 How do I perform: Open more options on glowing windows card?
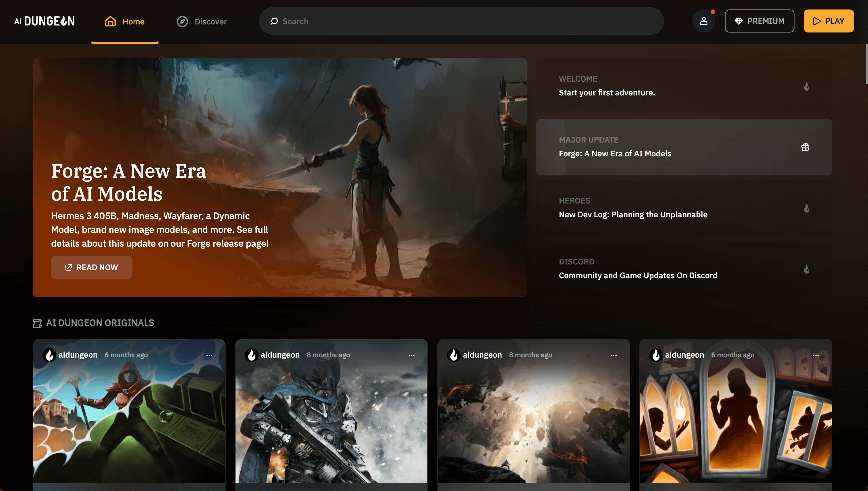click(816, 355)
